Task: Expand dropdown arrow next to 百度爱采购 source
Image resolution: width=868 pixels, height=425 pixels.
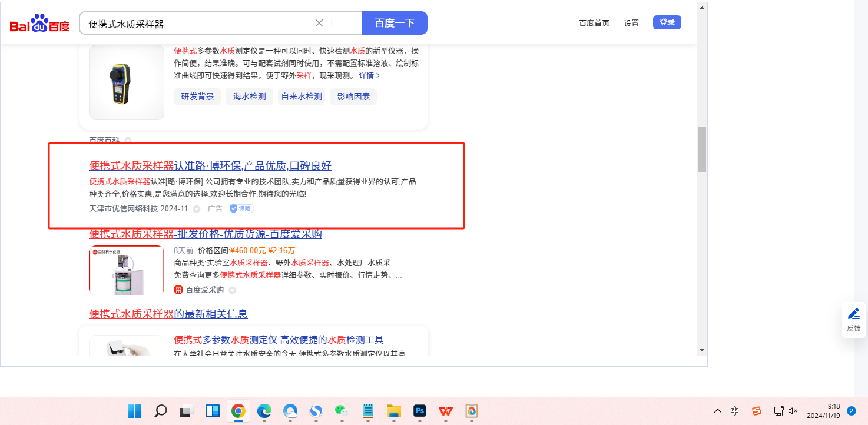Action: (232, 290)
